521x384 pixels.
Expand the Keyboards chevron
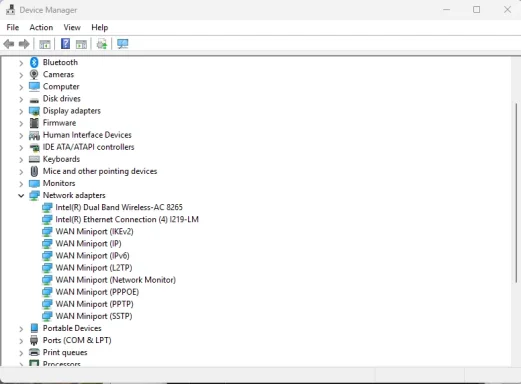[21, 159]
